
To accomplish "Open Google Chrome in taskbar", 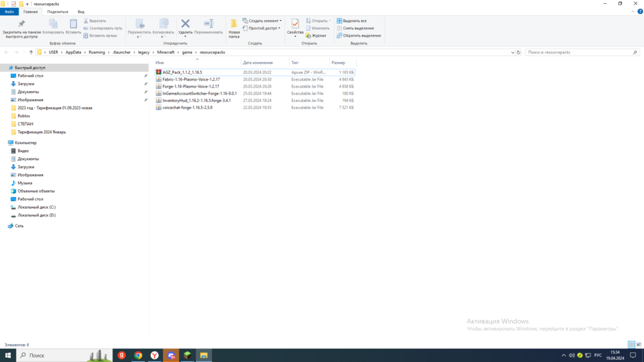I will [x=138, y=355].
